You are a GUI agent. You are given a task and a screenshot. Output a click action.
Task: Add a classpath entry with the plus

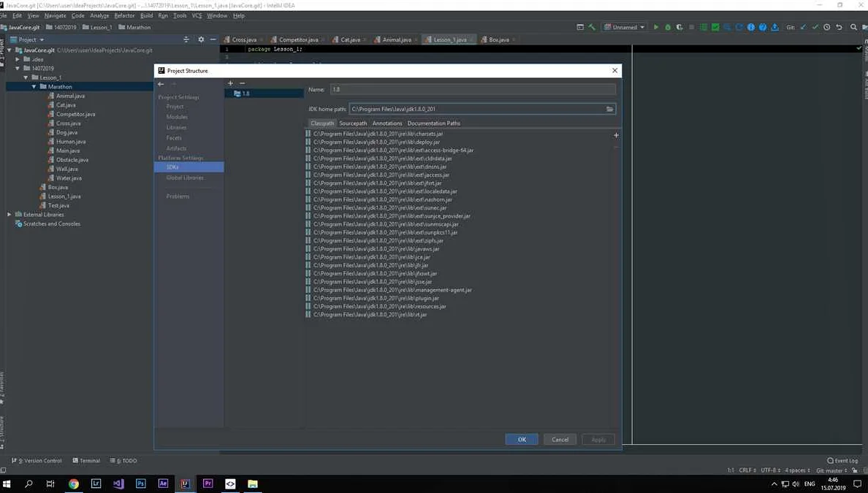click(616, 135)
